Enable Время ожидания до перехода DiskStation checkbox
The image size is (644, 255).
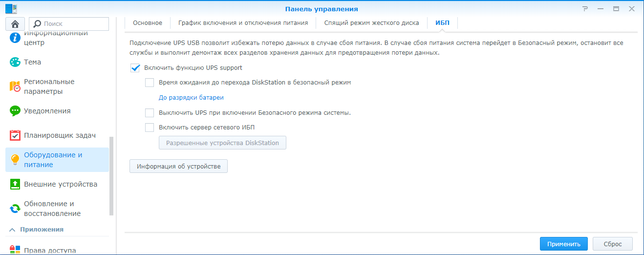150,83
